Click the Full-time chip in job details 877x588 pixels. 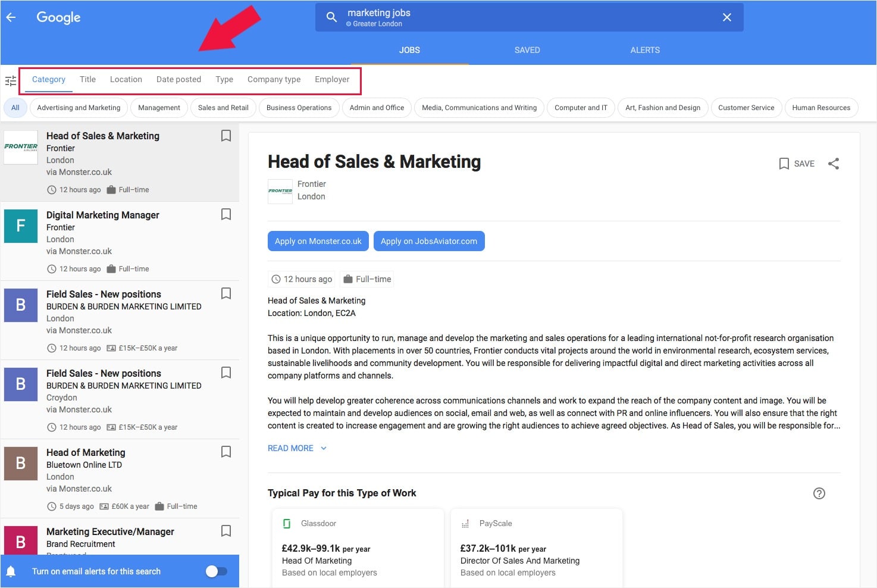pyautogui.click(x=367, y=279)
